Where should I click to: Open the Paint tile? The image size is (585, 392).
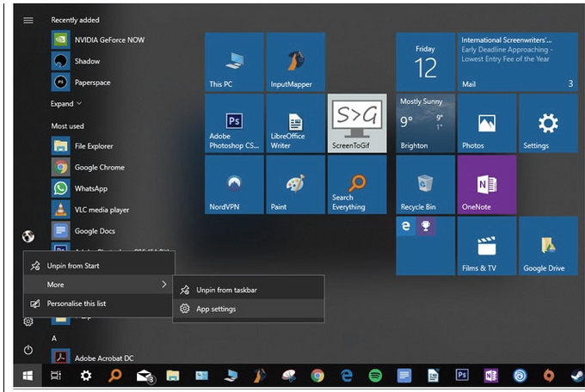(x=295, y=185)
